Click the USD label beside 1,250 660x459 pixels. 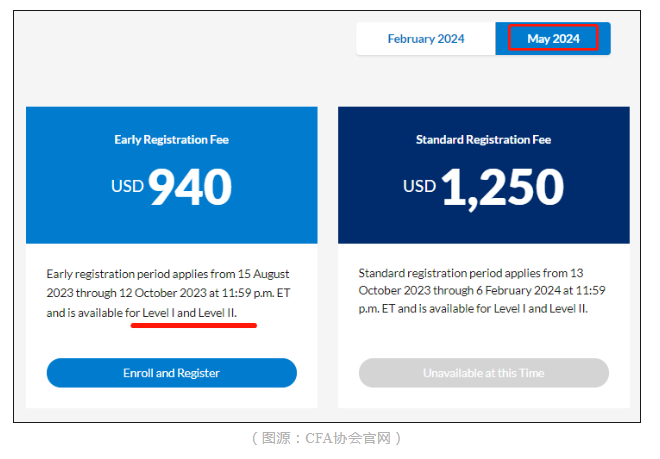point(419,186)
